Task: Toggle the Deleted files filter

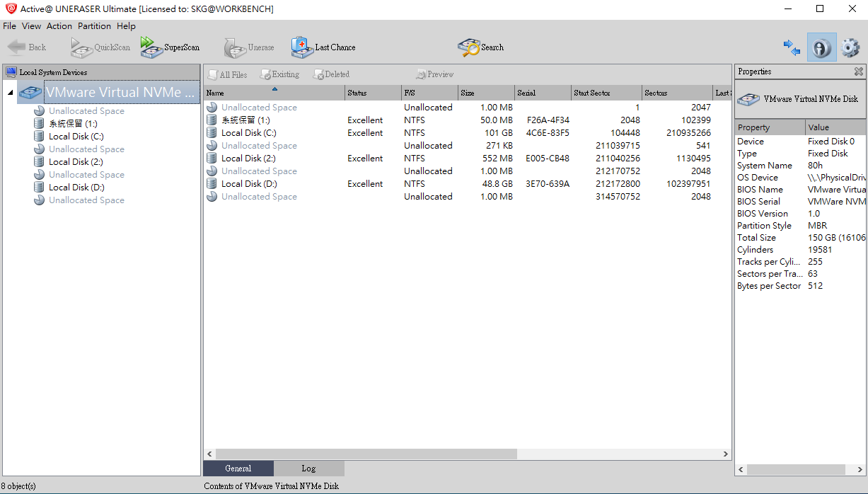Action: (x=331, y=74)
